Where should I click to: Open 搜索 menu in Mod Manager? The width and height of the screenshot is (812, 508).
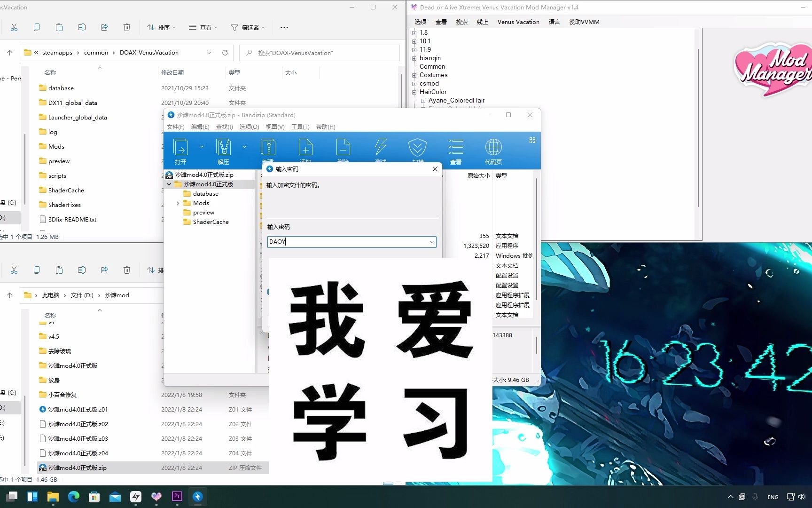point(461,22)
